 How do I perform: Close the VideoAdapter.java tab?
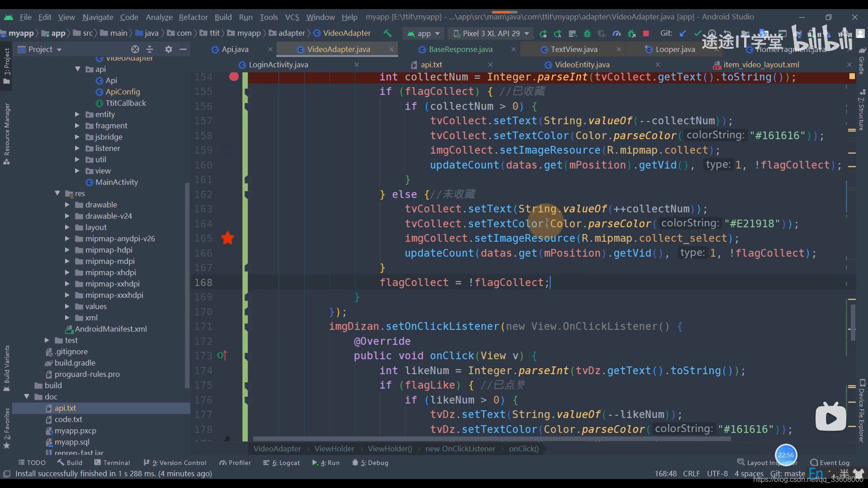click(x=392, y=49)
